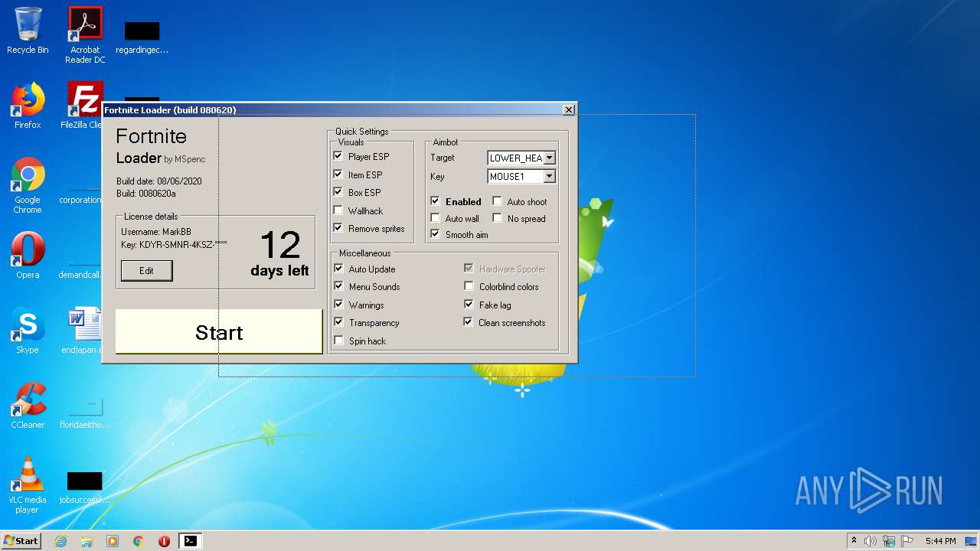Image resolution: width=980 pixels, height=551 pixels.
Task: Toggle the Item ESP checkbox
Action: coord(338,174)
